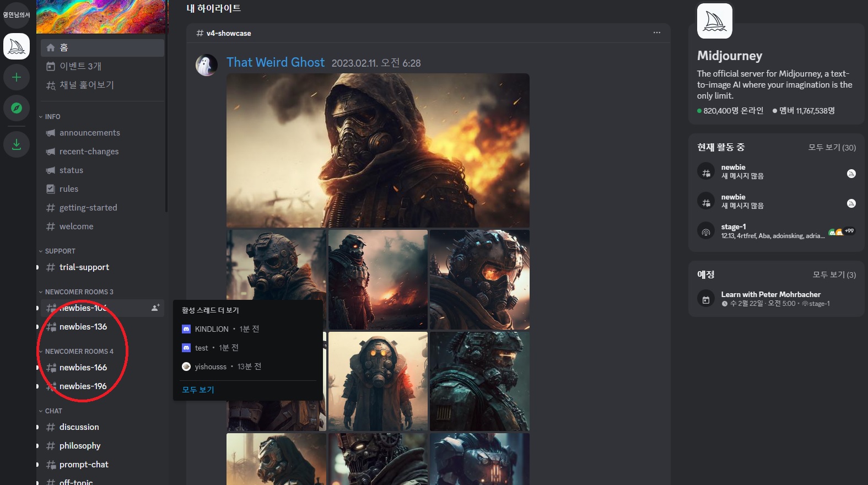Image resolution: width=868 pixels, height=485 pixels.
Task: Collapse the SUPPORT category
Action: [x=57, y=251]
